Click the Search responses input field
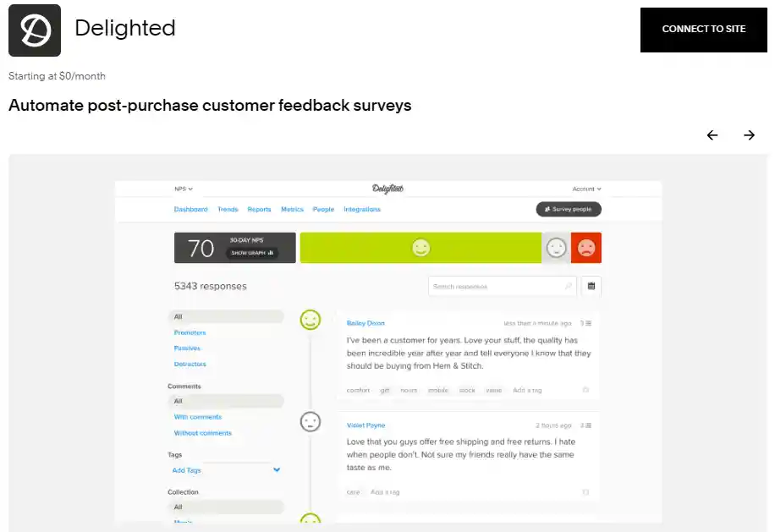Screen dimensions: 775x532 point(503,286)
